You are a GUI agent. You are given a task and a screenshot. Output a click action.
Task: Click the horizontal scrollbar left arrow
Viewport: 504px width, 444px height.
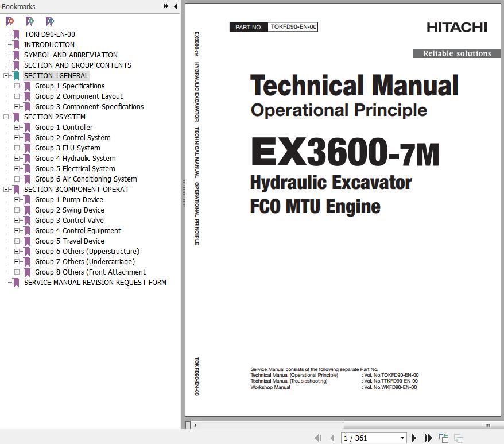click(x=195, y=426)
